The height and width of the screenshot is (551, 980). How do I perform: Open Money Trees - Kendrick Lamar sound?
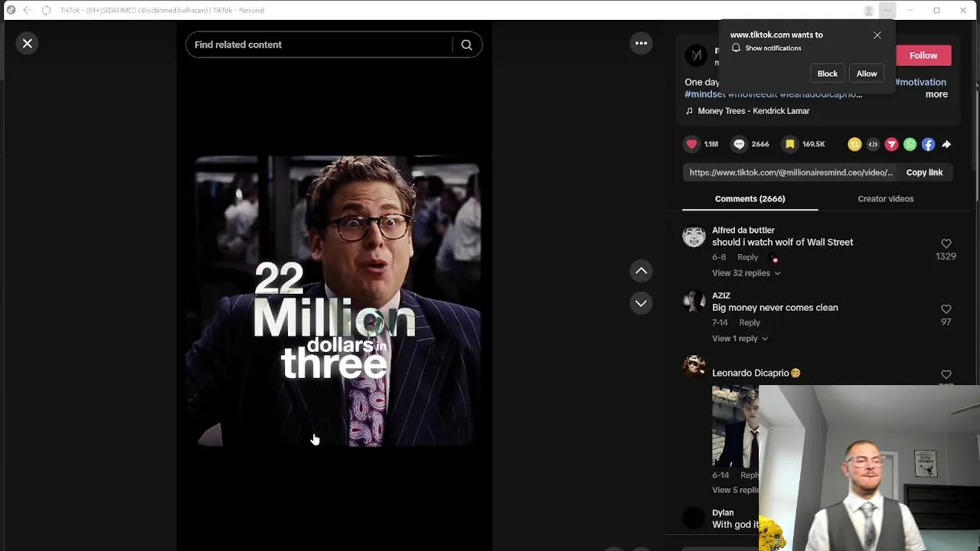[x=753, y=111]
